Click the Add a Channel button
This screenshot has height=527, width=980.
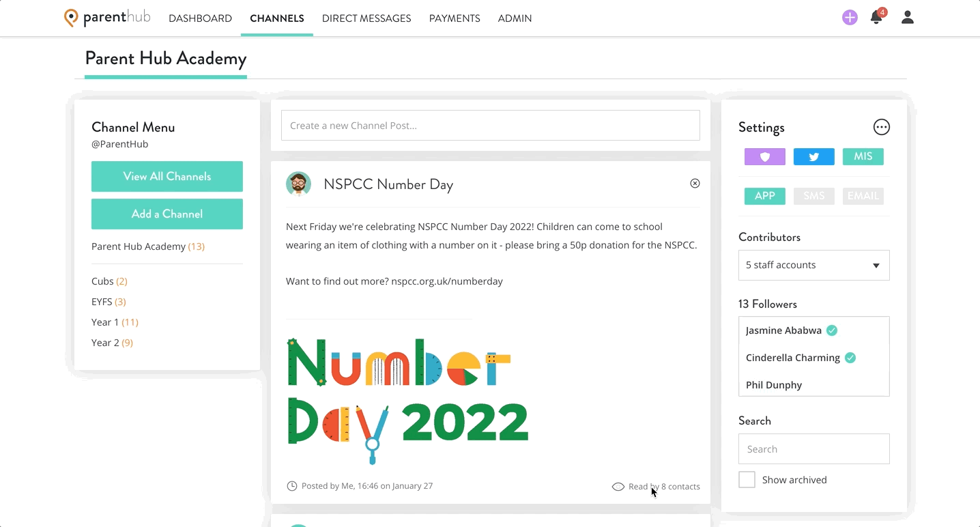[167, 214]
